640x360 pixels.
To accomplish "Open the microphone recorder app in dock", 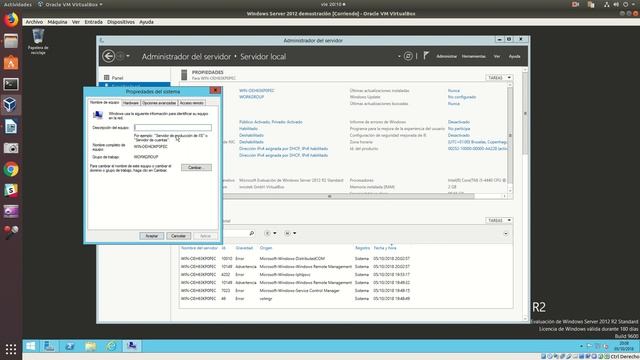I will 11,233.
